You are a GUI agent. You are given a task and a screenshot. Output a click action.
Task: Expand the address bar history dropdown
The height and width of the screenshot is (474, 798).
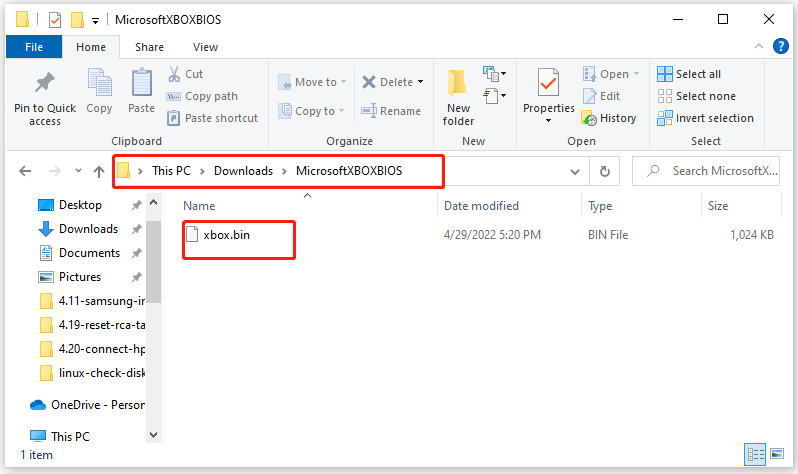tap(575, 172)
